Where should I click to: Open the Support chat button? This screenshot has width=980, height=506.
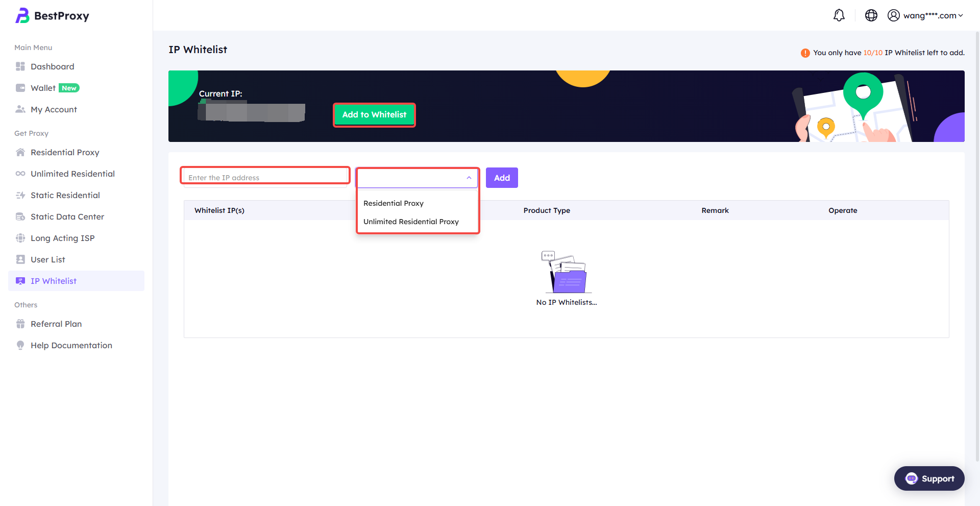[929, 478]
